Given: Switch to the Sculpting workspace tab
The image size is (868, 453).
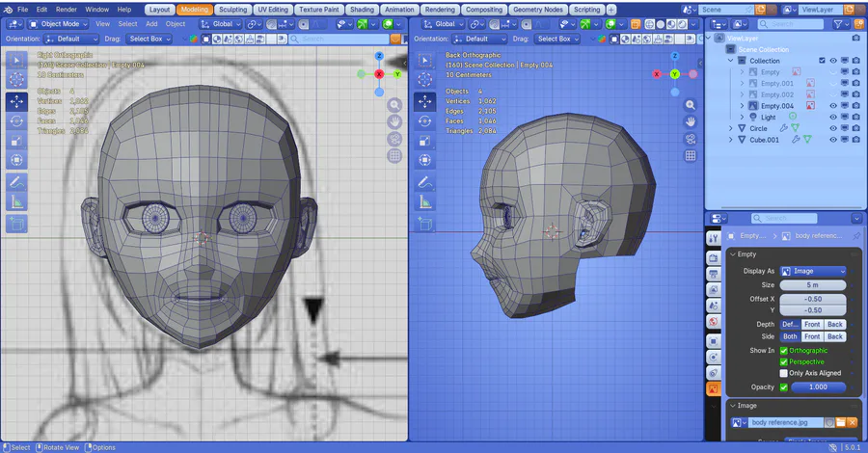Looking at the screenshot, I should (232, 10).
